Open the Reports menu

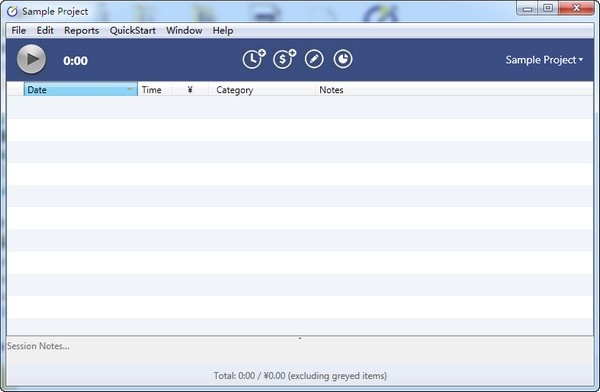tap(82, 31)
